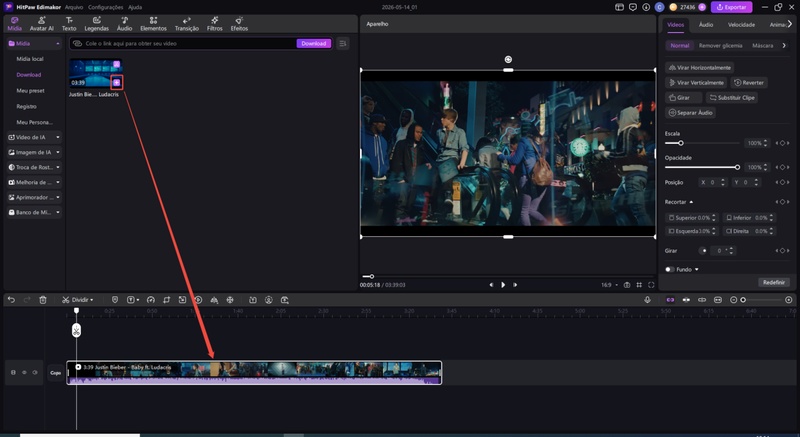Toggle track lock icon on video track
Screen dimensions: 800x437
click(x=13, y=373)
